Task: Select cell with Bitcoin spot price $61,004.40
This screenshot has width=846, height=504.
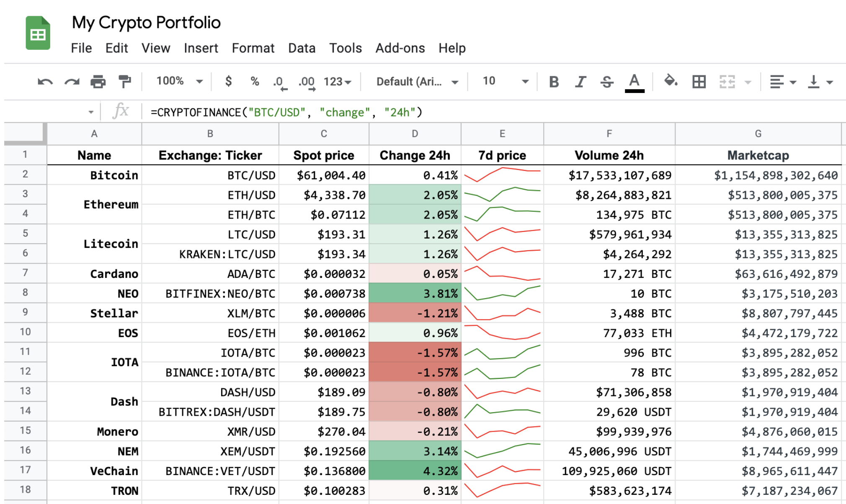Action: click(324, 175)
